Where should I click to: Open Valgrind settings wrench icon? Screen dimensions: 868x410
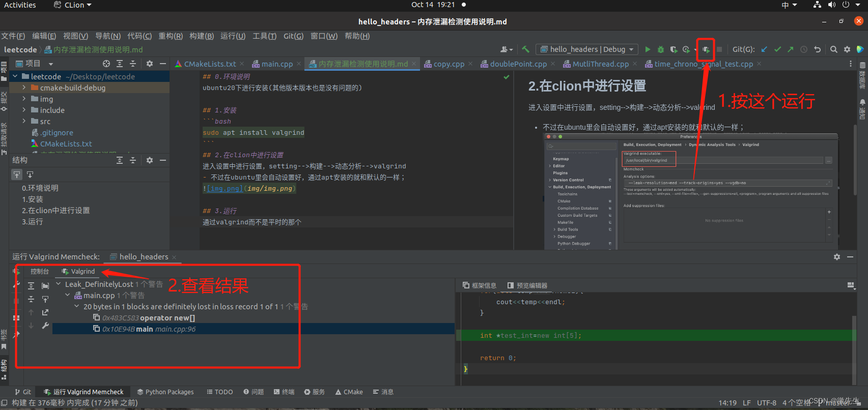(45, 326)
